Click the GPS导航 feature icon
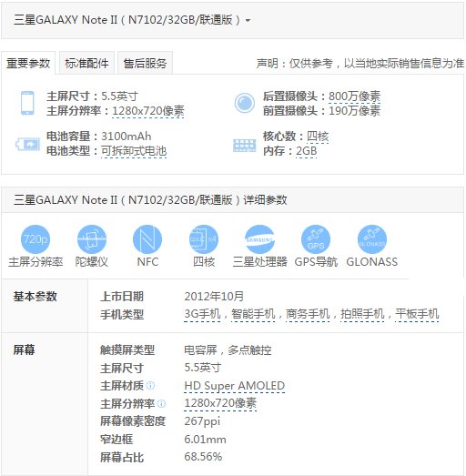The height and width of the screenshot is (476, 466). coord(316,239)
